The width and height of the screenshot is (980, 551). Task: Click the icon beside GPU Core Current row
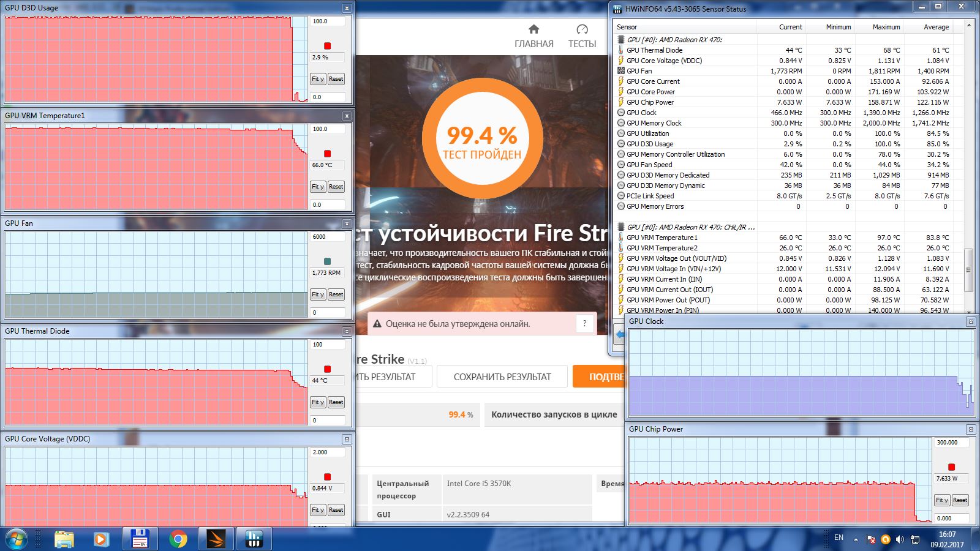click(x=620, y=81)
